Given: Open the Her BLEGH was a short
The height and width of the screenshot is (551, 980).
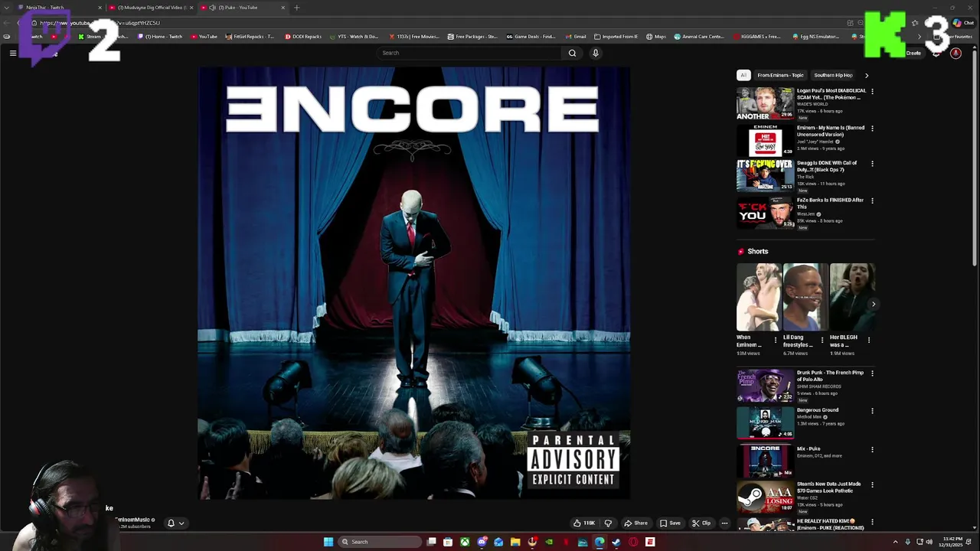Looking at the screenshot, I should pyautogui.click(x=852, y=297).
